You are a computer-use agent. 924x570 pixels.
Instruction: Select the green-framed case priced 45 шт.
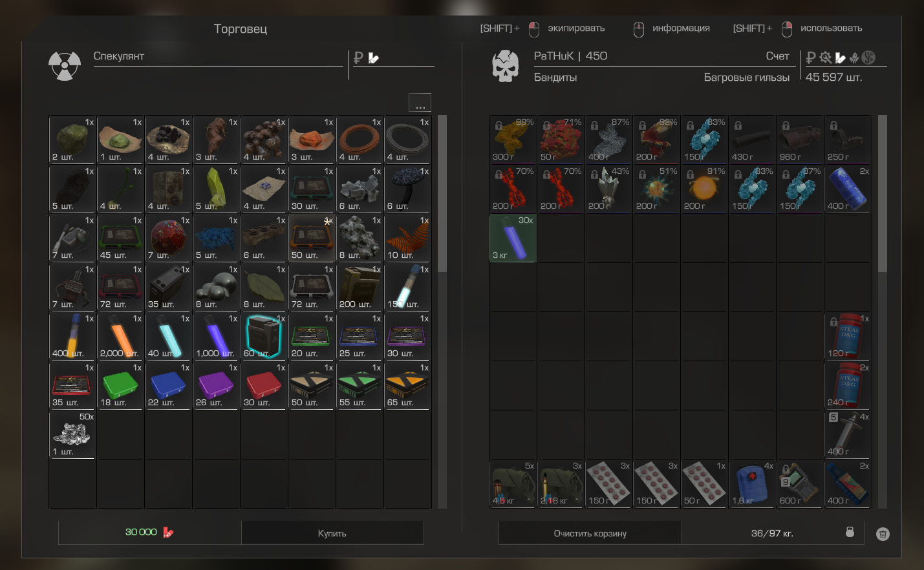click(x=120, y=238)
